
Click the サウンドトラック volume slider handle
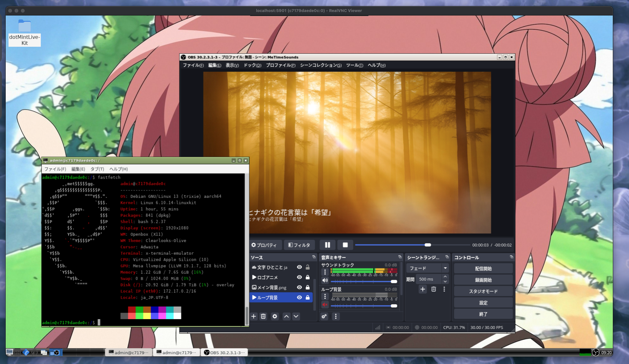pos(394,281)
